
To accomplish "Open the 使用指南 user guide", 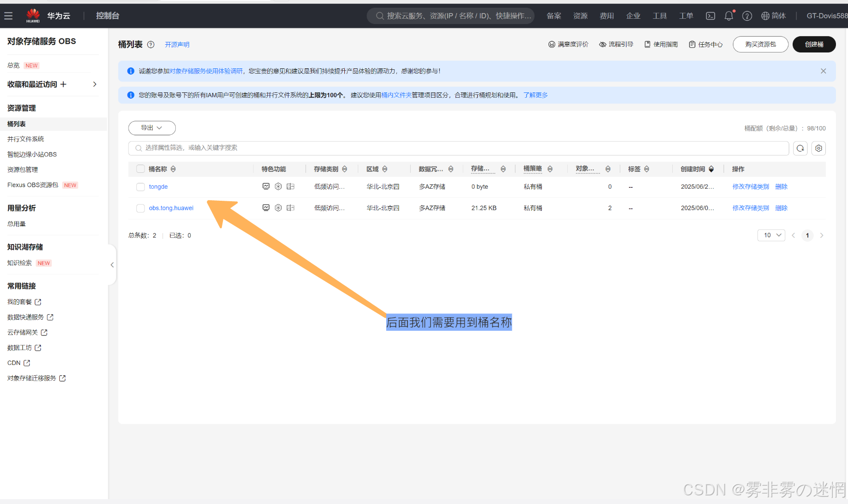I will [x=661, y=44].
